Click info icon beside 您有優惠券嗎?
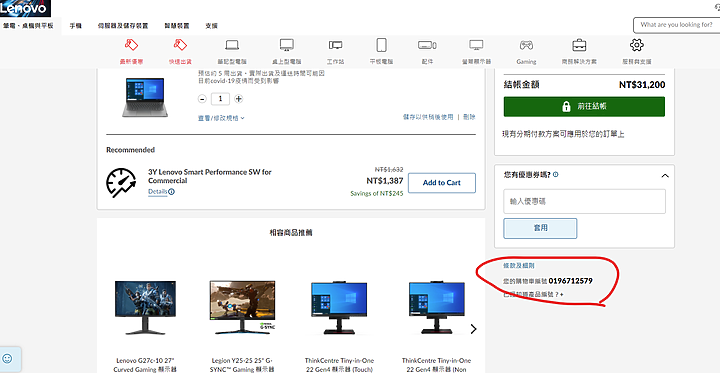 tap(556, 175)
